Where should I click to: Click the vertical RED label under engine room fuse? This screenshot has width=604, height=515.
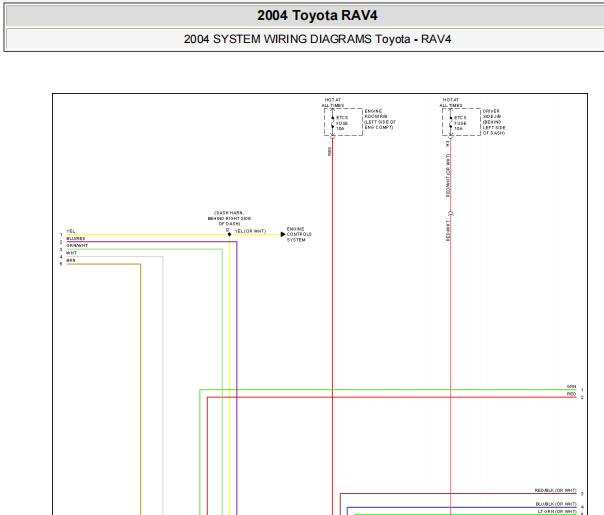(x=330, y=151)
